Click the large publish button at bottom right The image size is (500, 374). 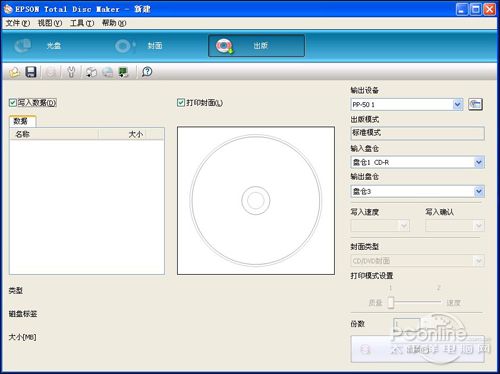click(x=417, y=349)
